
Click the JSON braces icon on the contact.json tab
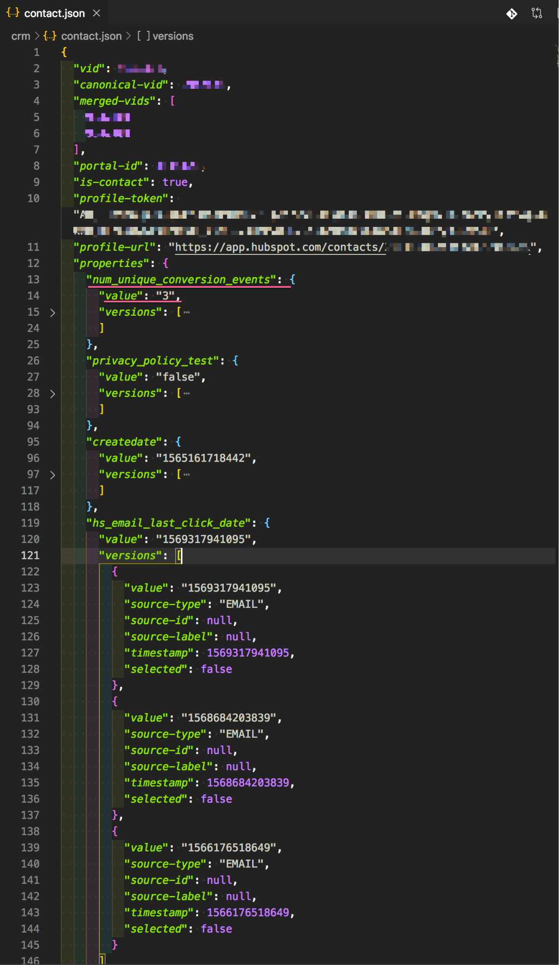click(13, 13)
